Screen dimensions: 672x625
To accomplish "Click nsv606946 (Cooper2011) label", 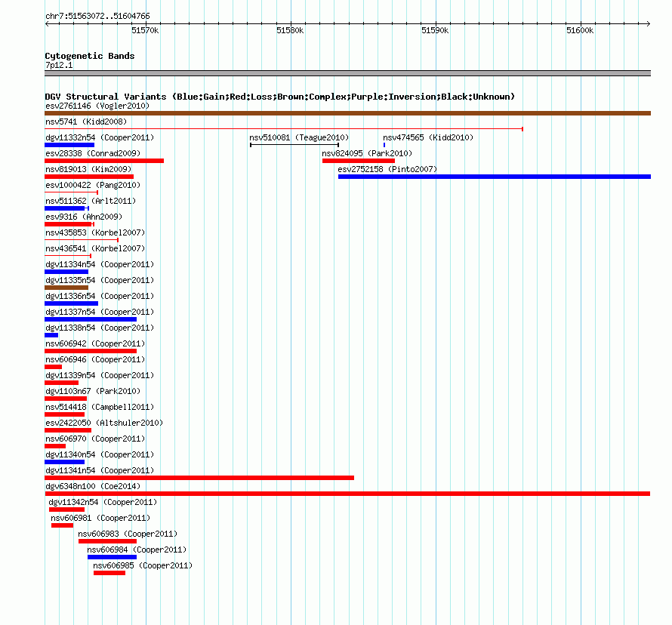I will [x=95, y=359].
